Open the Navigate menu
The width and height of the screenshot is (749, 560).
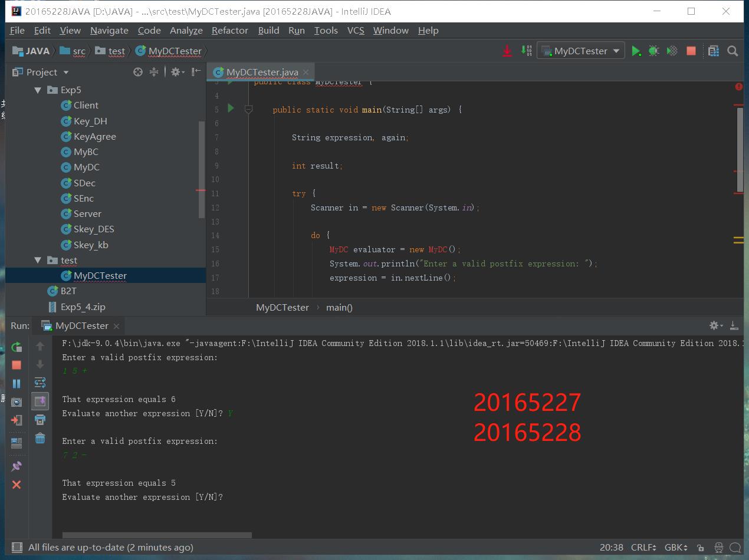[109, 31]
